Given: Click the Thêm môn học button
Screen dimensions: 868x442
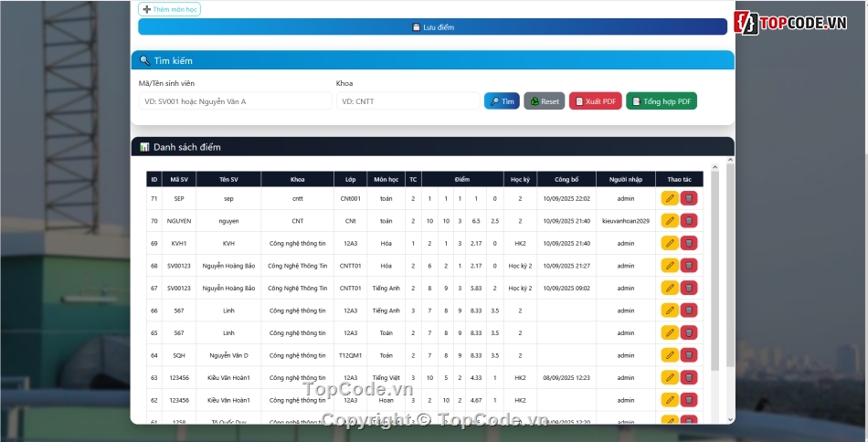Looking at the screenshot, I should [169, 9].
